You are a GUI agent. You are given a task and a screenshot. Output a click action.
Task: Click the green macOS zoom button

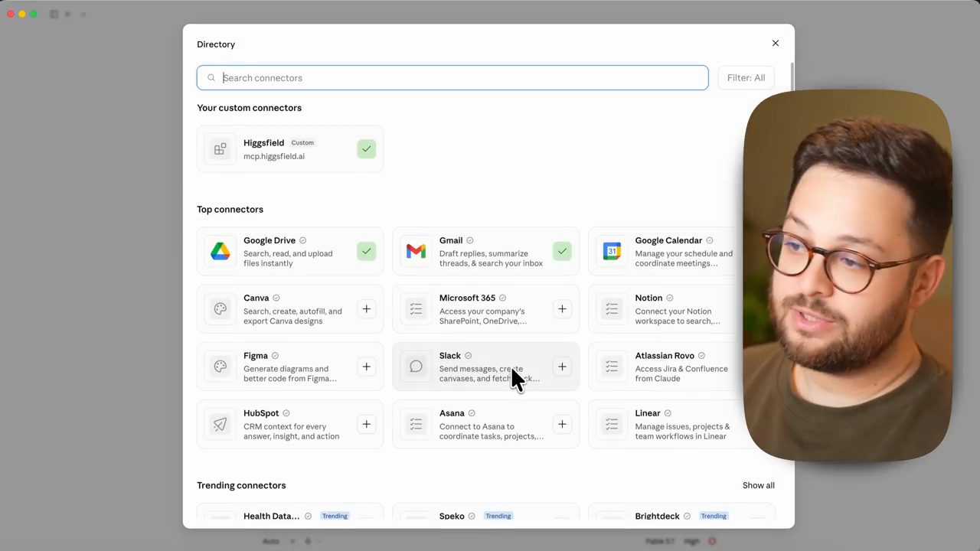pos(34,14)
